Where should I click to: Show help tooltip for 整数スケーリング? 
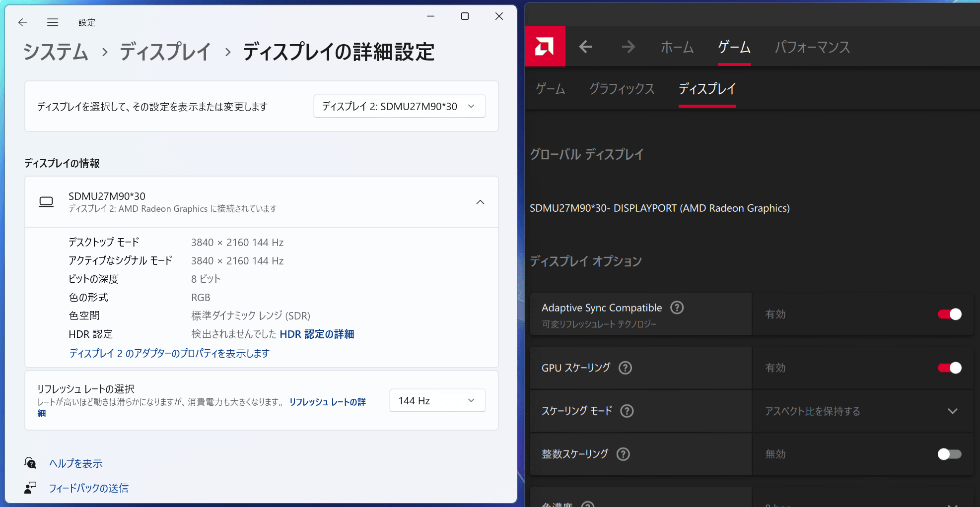click(x=623, y=454)
